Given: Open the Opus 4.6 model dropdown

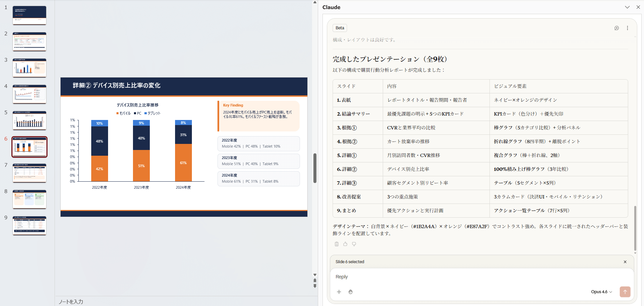Looking at the screenshot, I should 601,292.
